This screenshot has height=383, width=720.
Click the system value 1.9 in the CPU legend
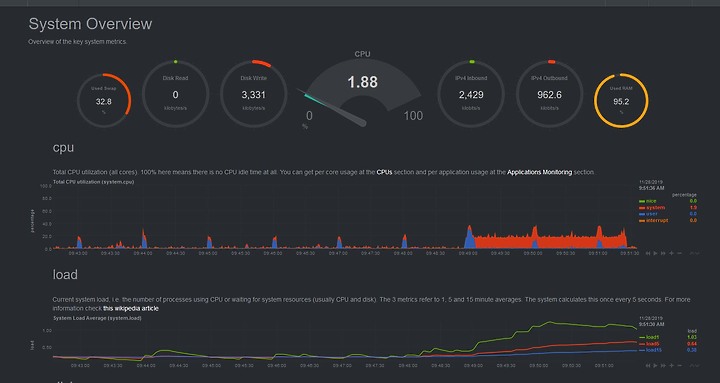(693, 208)
